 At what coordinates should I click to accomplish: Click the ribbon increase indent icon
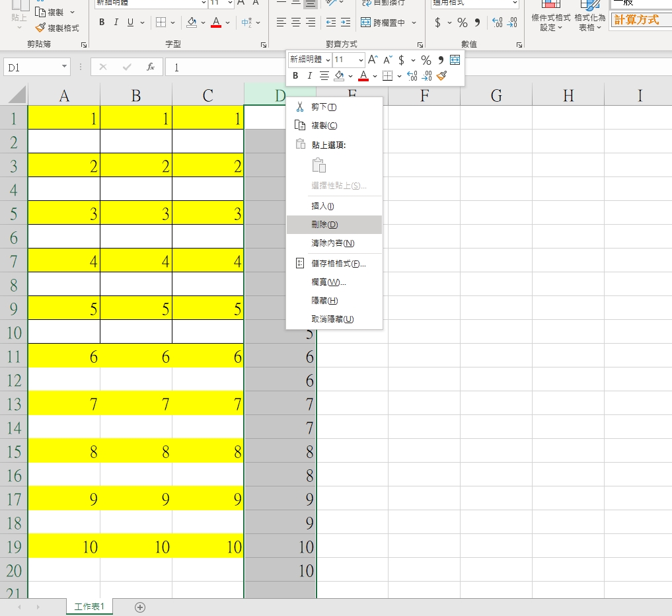click(x=346, y=22)
